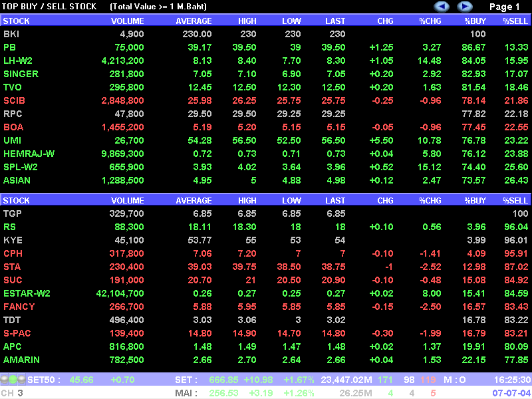
Task: Select the S-PAC stock symbol
Action: pos(17,333)
